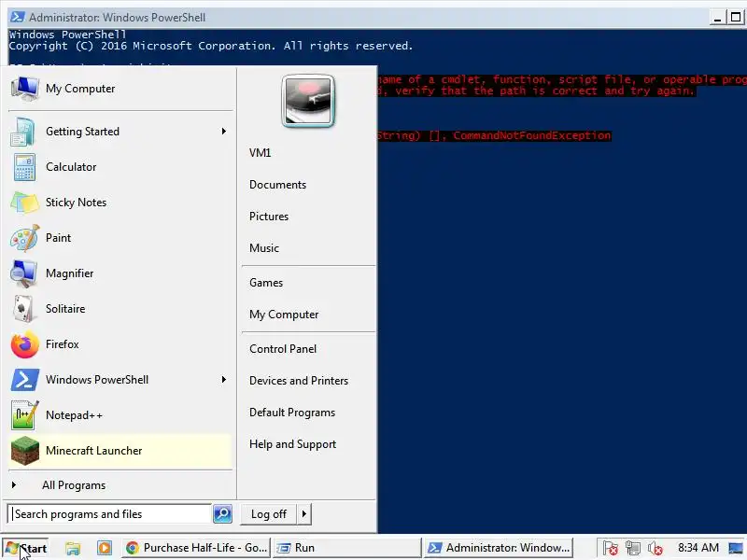Open VM1 user folder
Viewport: 747px width, 560px height.
coord(260,153)
